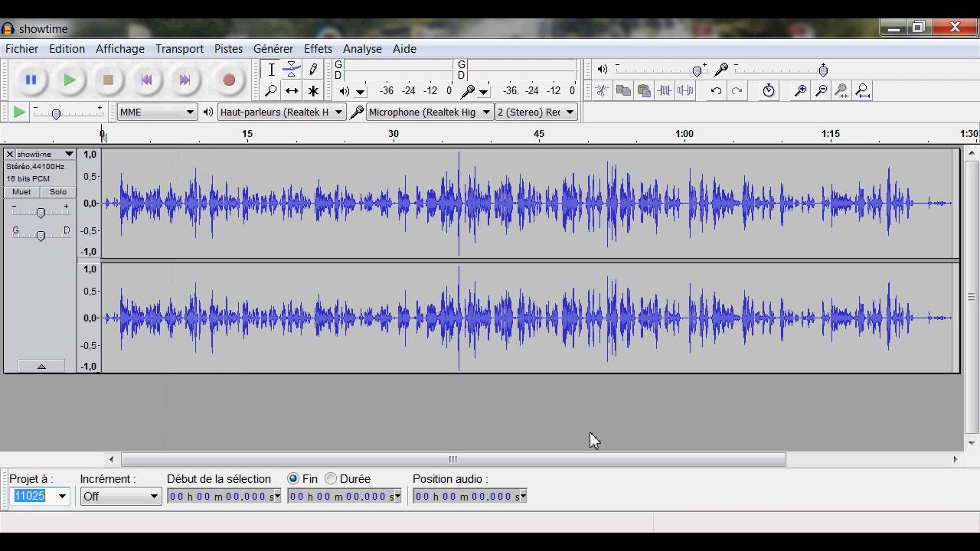Screen dimensions: 980x551
Task: Click the Copy icon in edit toolbar
Action: 623,91
